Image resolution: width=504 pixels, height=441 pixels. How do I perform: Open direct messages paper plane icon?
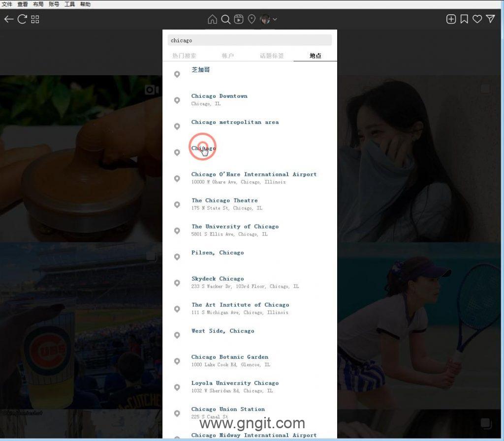pos(490,19)
